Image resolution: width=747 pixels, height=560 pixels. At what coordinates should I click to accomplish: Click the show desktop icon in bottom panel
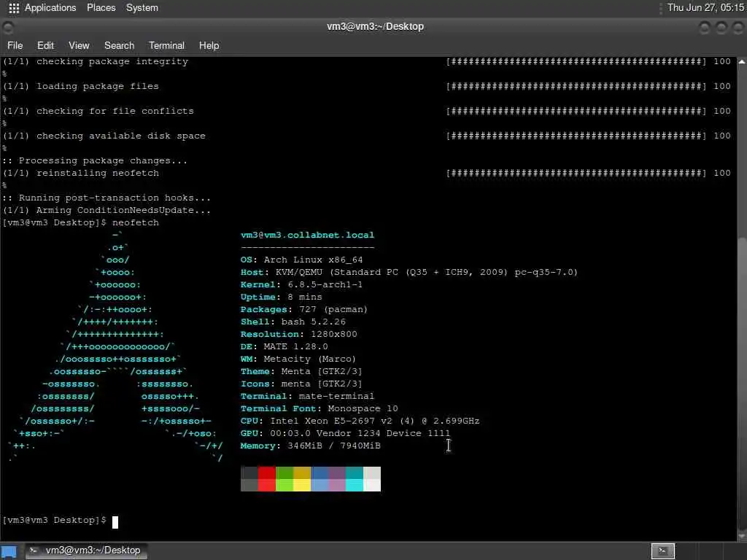point(9,551)
